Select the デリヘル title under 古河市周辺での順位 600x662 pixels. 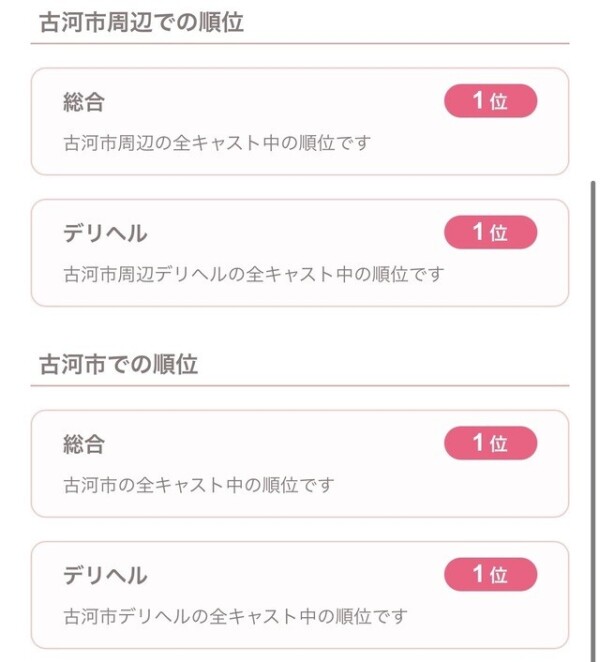105,233
